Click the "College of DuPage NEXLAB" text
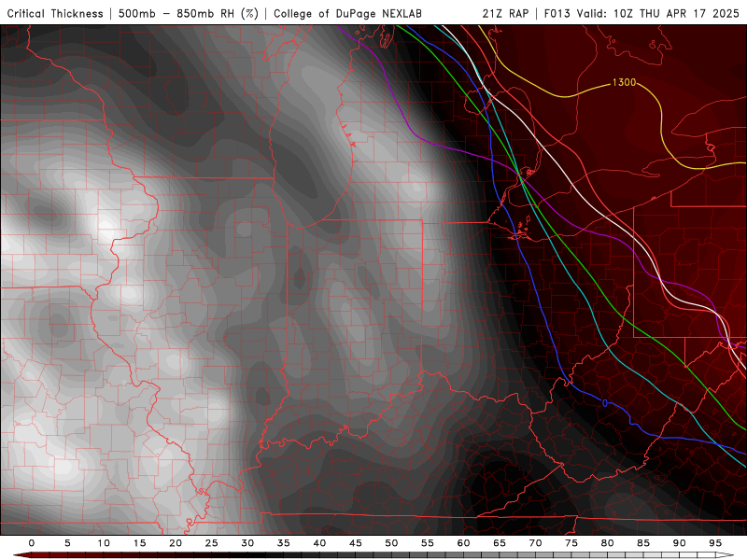The height and width of the screenshot is (560, 747). [347, 13]
